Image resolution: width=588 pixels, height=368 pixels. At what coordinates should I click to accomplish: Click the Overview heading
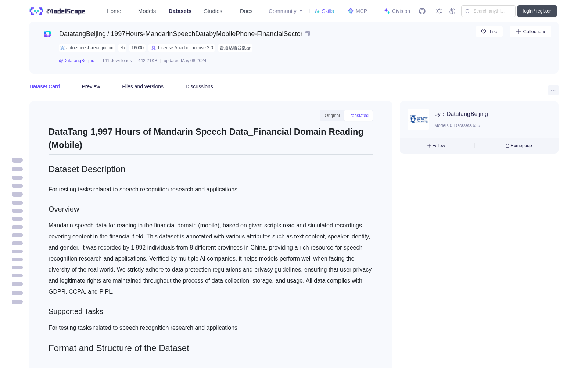(x=64, y=209)
